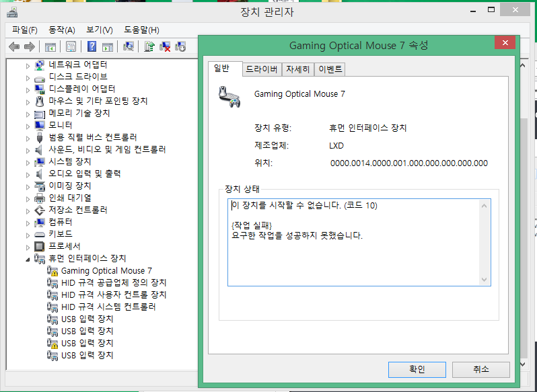The width and height of the screenshot is (537, 392).
Task: Expand the 시스템 장치 node arrow
Action: click(28, 163)
